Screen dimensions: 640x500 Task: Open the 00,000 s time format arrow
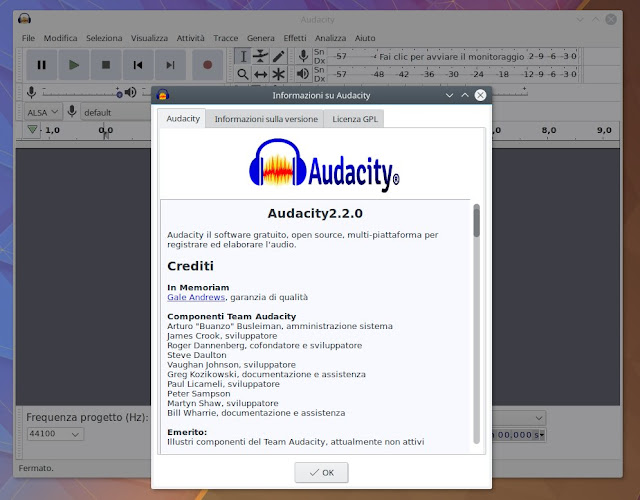click(542, 435)
